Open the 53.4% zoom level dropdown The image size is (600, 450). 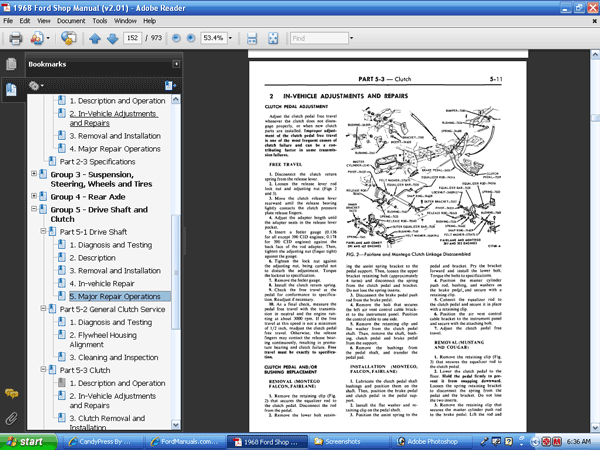pos(230,38)
